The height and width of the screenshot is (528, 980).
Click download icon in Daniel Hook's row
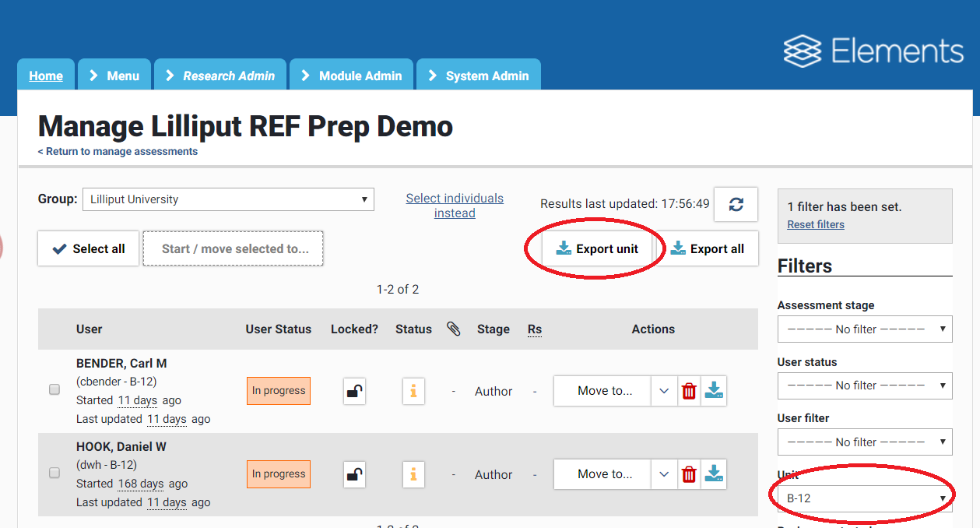[x=713, y=474]
